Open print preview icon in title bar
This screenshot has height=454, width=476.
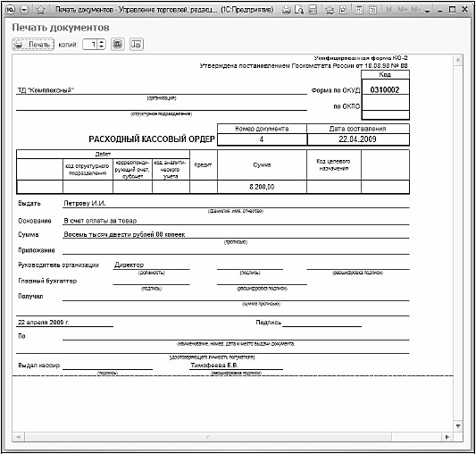(x=299, y=10)
